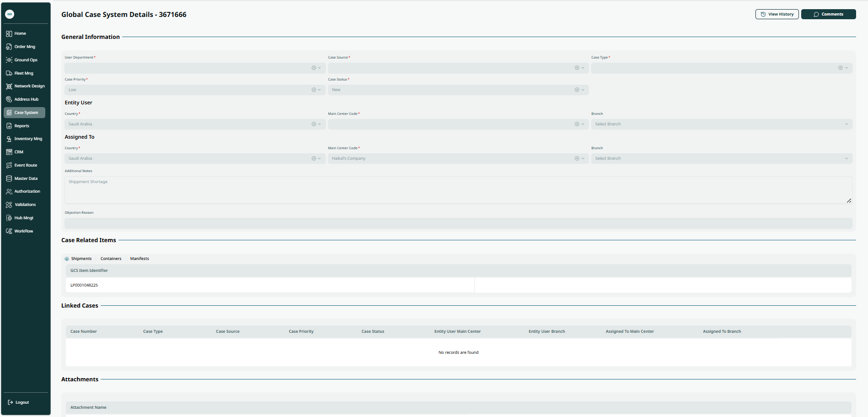This screenshot has height=417, width=868.
Task: Select the Network Design icon
Action: 9,86
